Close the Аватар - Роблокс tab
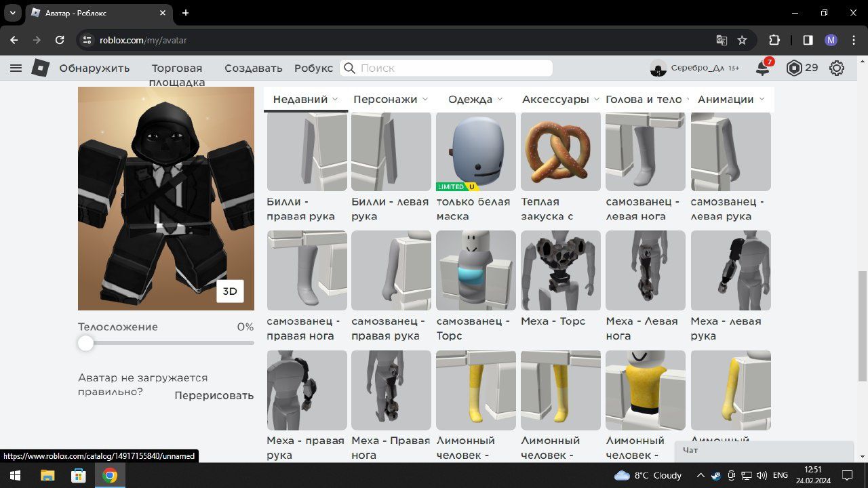Viewport: 868px width, 488px height. pos(163,12)
